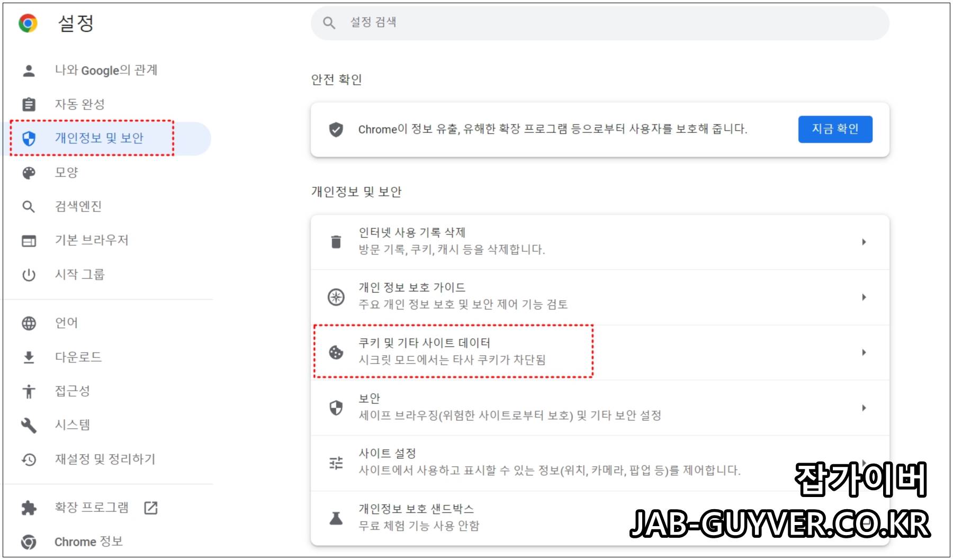This screenshot has width=953, height=560.
Task: Click the person icon for 나와 Google의 관계
Action: 29,71
